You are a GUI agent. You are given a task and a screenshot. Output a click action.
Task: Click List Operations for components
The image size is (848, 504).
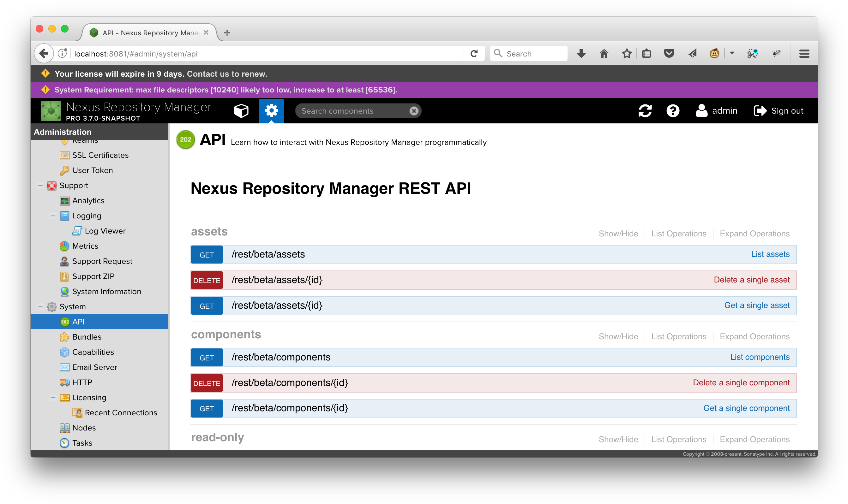coord(678,336)
